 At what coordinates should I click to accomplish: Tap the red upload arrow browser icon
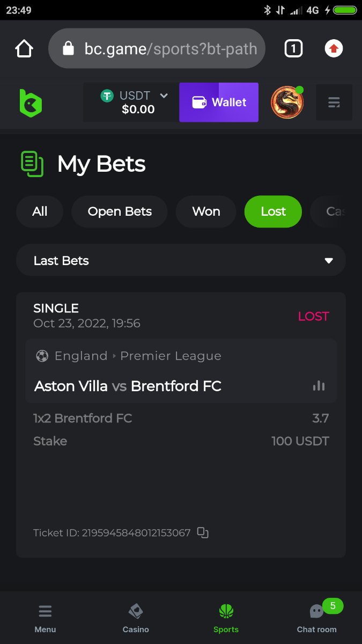(334, 49)
